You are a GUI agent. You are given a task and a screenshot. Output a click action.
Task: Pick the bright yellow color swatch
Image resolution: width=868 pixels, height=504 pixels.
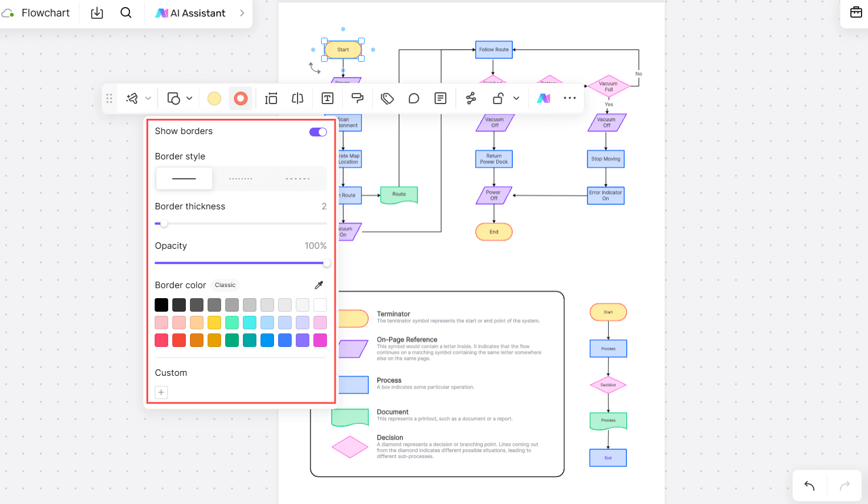coord(215,322)
